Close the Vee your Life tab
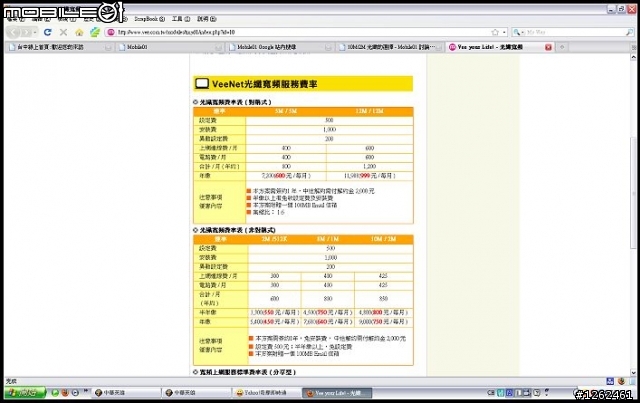The width and height of the screenshot is (640, 403). [x=548, y=47]
